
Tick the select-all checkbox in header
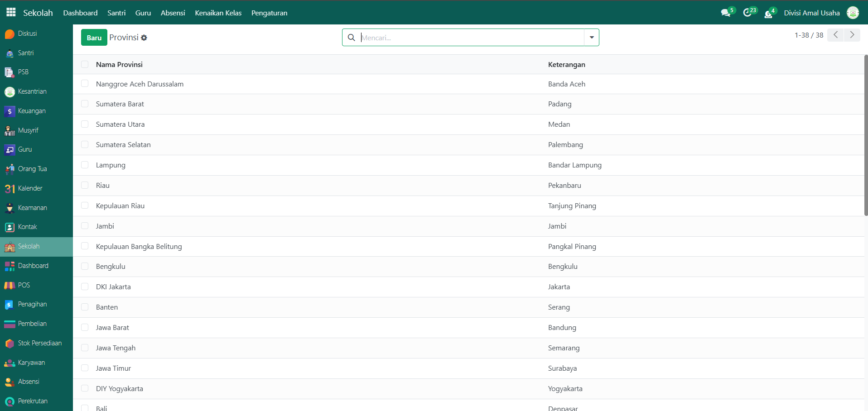tap(85, 64)
